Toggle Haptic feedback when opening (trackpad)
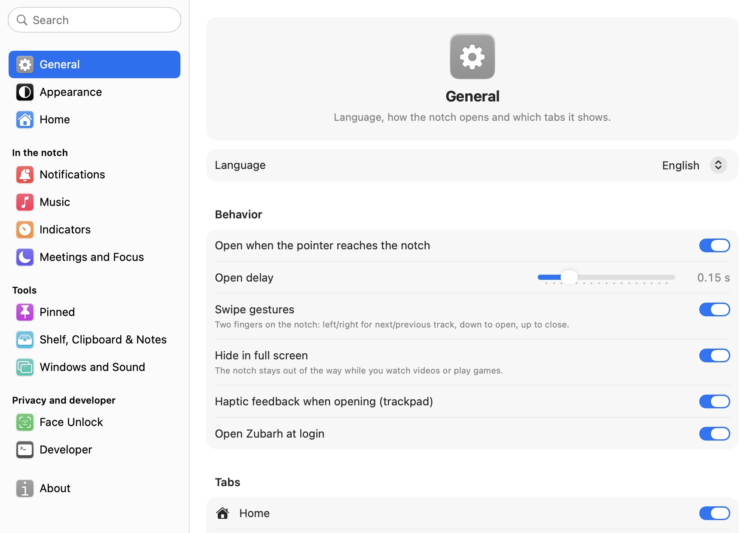This screenshot has width=756, height=533. 714,401
